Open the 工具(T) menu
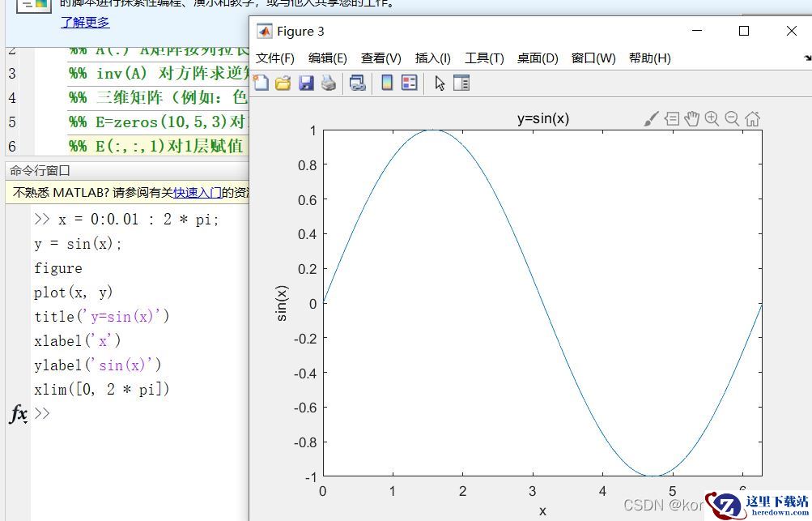The height and width of the screenshot is (521, 812). pos(484,58)
